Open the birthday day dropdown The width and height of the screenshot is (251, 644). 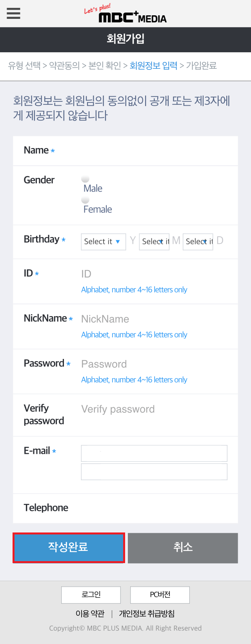click(x=198, y=242)
